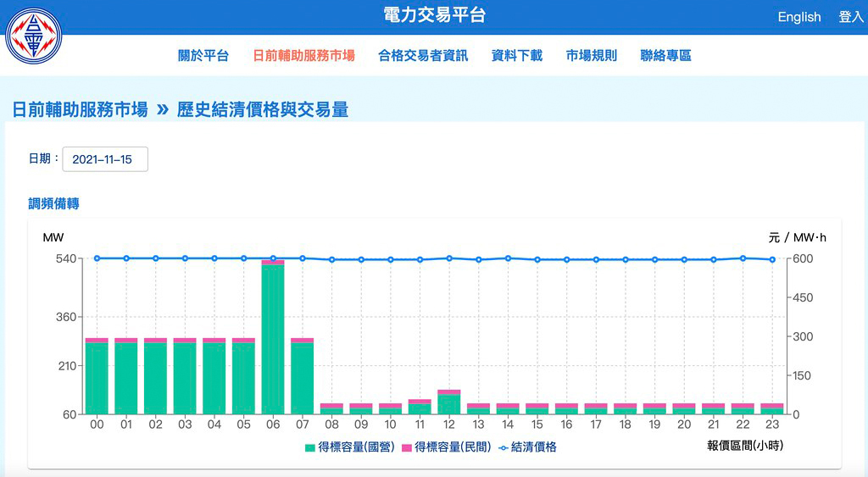Click the green swatch for 得標容量(國營)
868x477 pixels.
point(309,446)
